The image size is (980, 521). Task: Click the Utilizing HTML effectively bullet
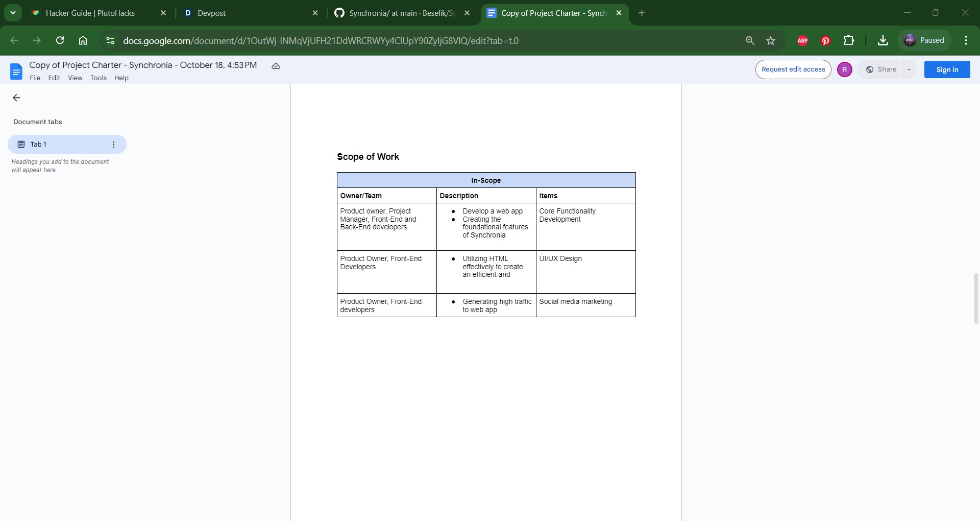493,267
